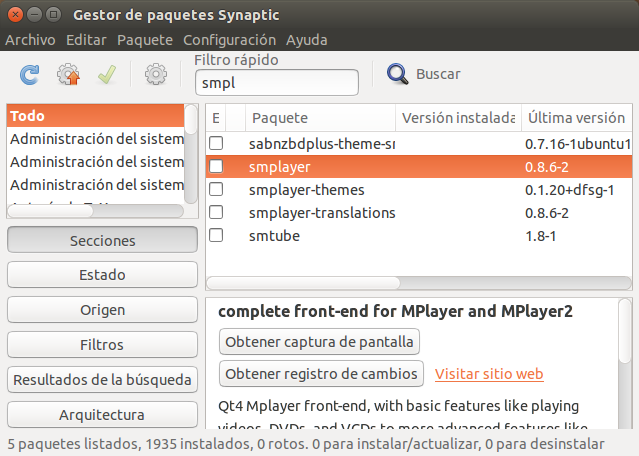The image size is (639, 456).
Task: Click Obtener registro de cambios button
Action: [x=321, y=374]
